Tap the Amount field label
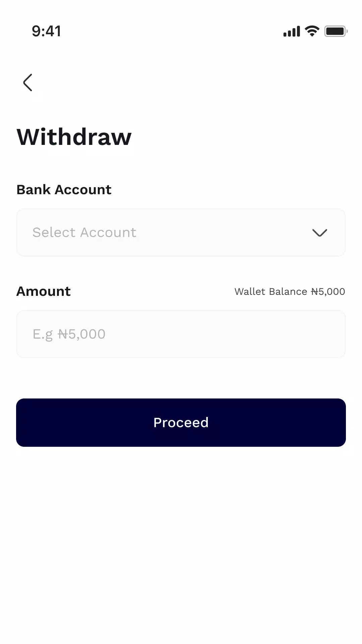The image size is (362, 644). click(x=44, y=291)
